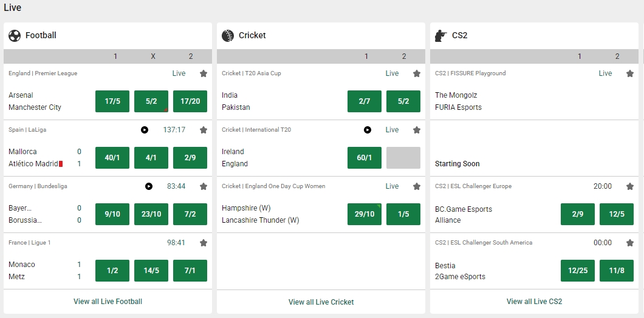Click the football icon in Football header

(x=15, y=36)
